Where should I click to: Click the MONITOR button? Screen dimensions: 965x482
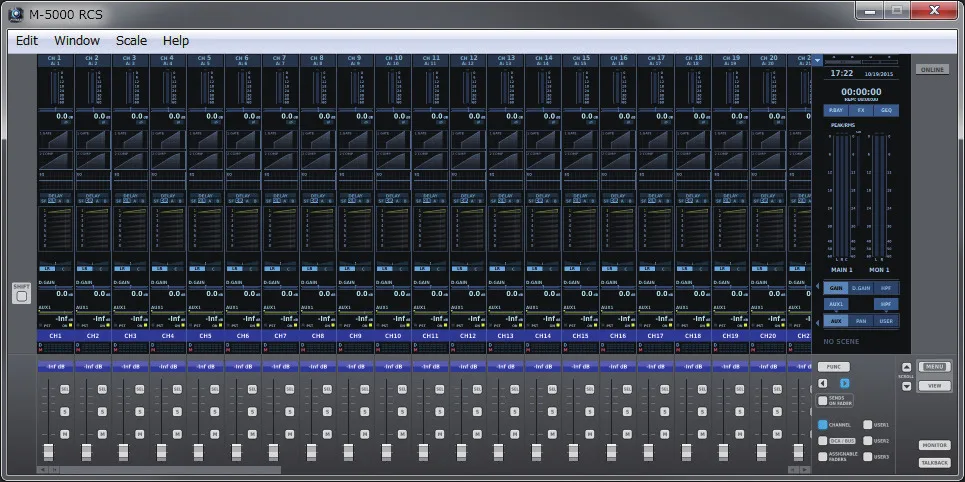pos(935,445)
